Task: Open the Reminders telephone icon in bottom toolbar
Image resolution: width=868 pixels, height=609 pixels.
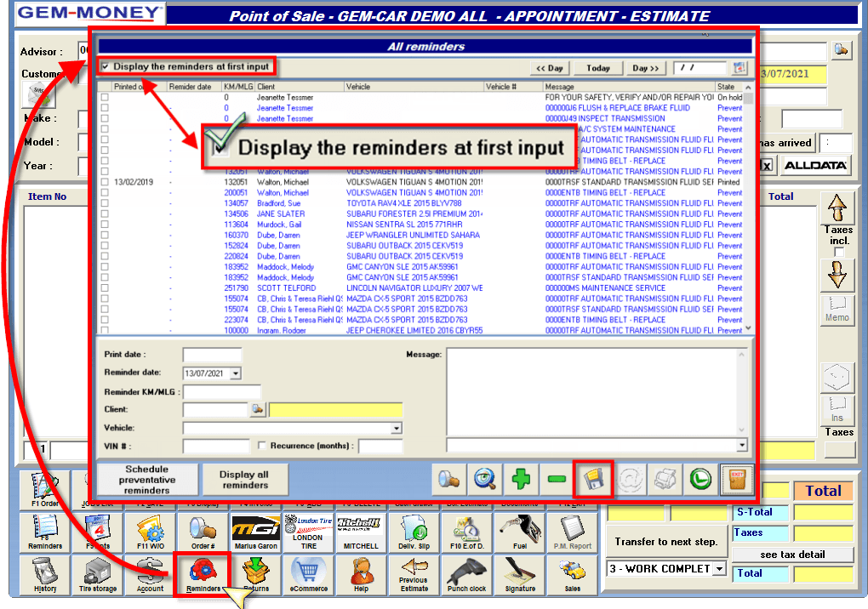Action: point(203,574)
